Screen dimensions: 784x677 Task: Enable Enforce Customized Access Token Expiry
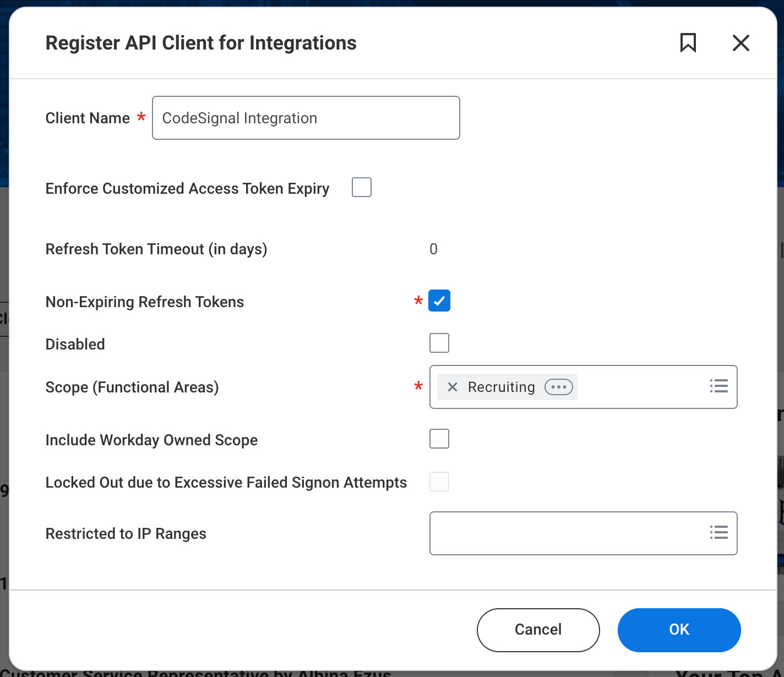coord(361,187)
